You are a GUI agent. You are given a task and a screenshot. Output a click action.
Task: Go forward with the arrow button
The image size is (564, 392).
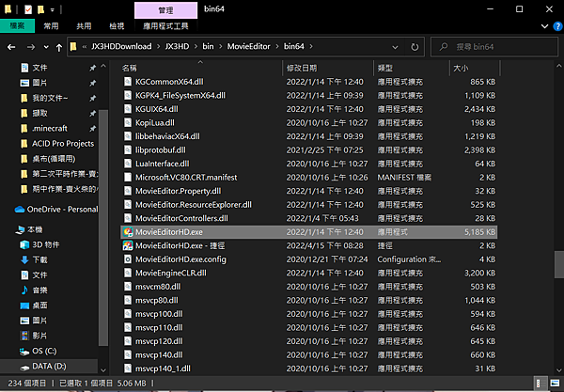pyautogui.click(x=31, y=47)
